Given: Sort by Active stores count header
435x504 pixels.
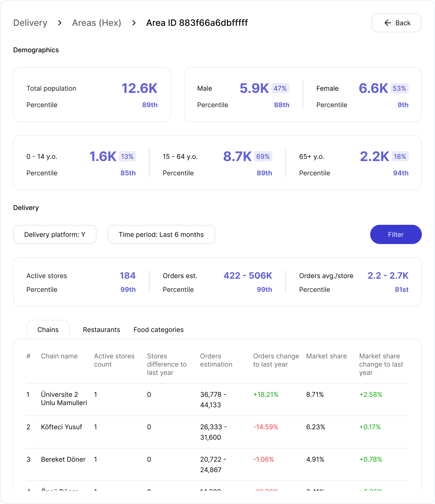Looking at the screenshot, I should tap(114, 360).
